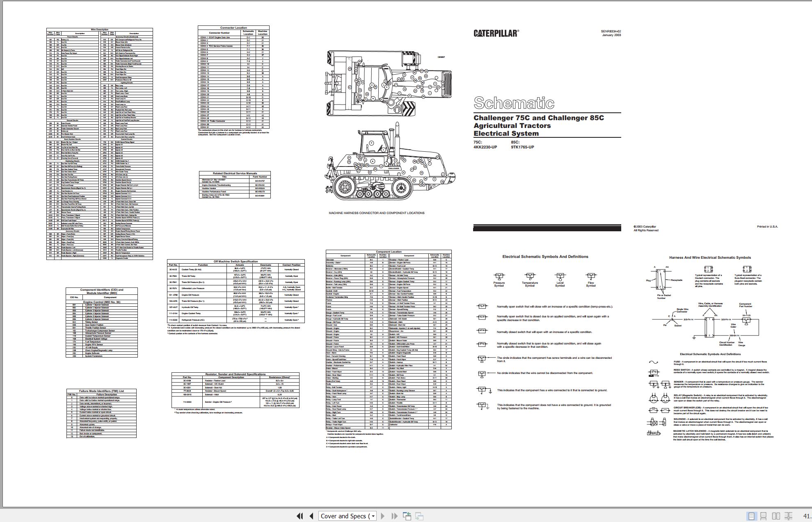Go to the first page
The width and height of the screenshot is (812, 522).
[300, 516]
